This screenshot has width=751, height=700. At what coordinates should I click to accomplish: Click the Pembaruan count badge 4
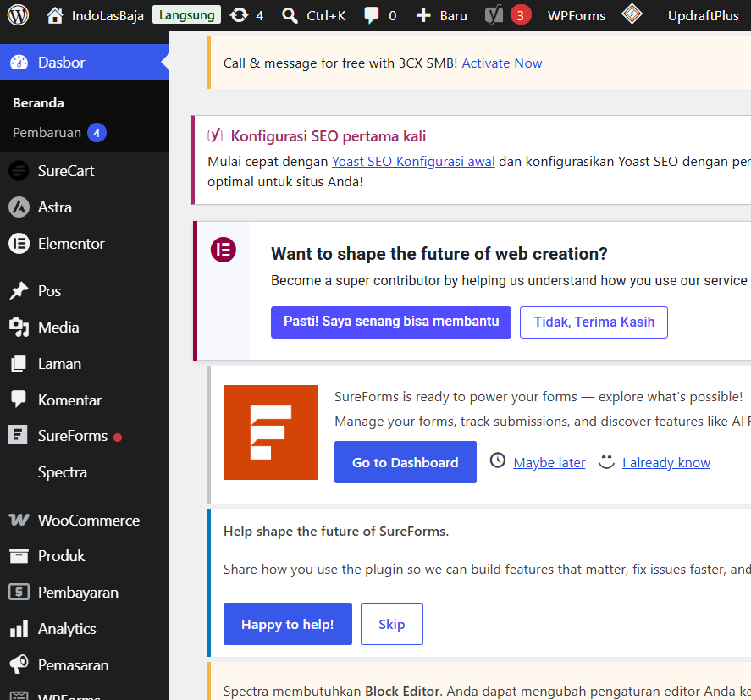coord(97,133)
